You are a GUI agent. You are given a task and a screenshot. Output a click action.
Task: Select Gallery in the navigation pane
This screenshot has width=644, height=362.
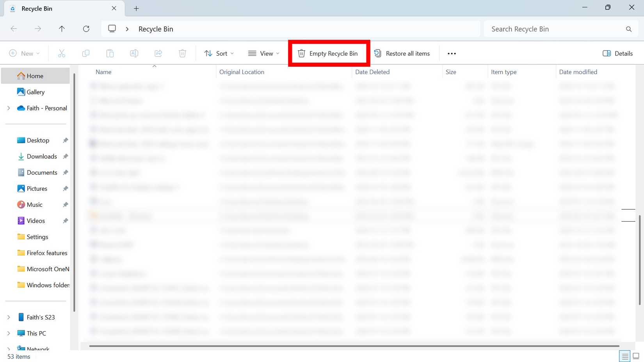point(36,92)
